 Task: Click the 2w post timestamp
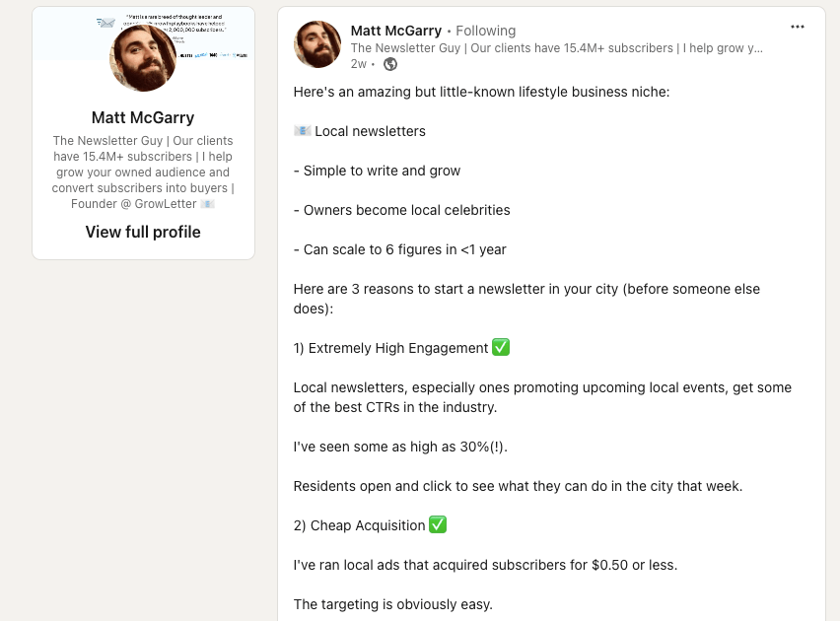358,64
